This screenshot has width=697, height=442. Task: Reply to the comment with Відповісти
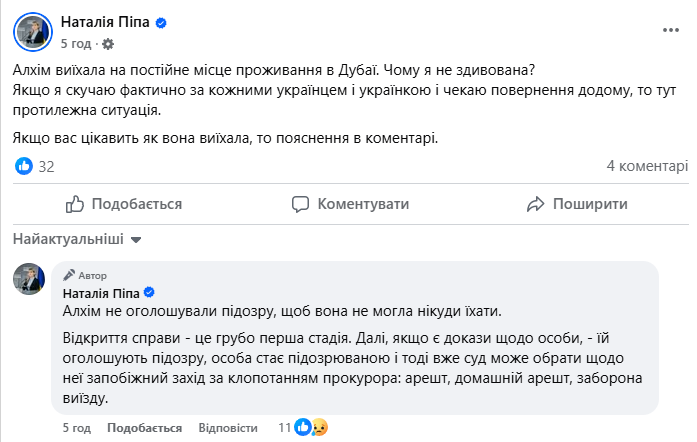pos(228,427)
